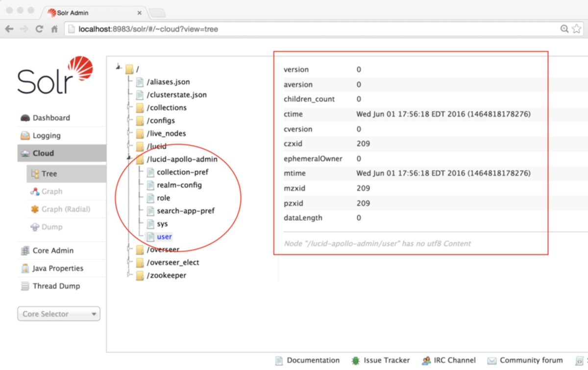Image resolution: width=588 pixels, height=370 pixels.
Task: Expand the /configs node
Action: pyautogui.click(x=129, y=120)
